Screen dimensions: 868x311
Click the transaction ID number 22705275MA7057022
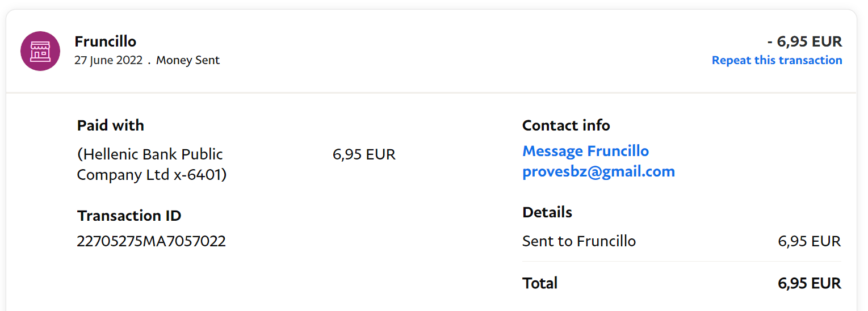click(x=151, y=241)
